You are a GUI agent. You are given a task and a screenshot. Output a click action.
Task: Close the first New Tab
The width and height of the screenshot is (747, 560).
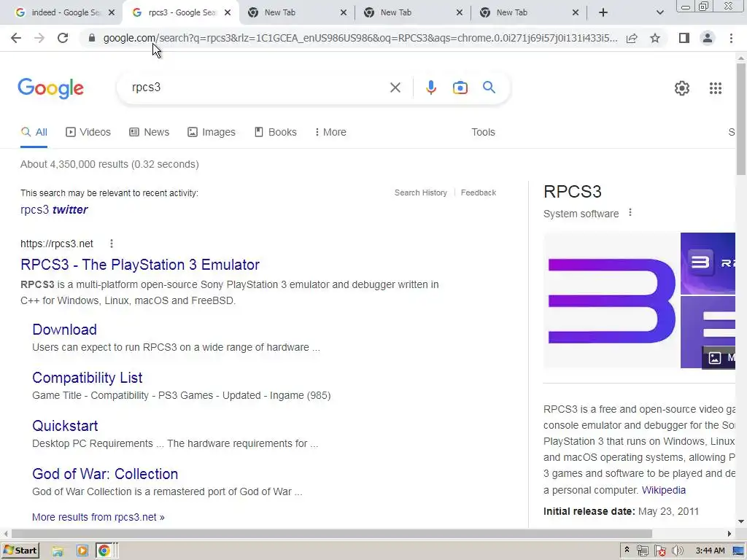(x=344, y=13)
